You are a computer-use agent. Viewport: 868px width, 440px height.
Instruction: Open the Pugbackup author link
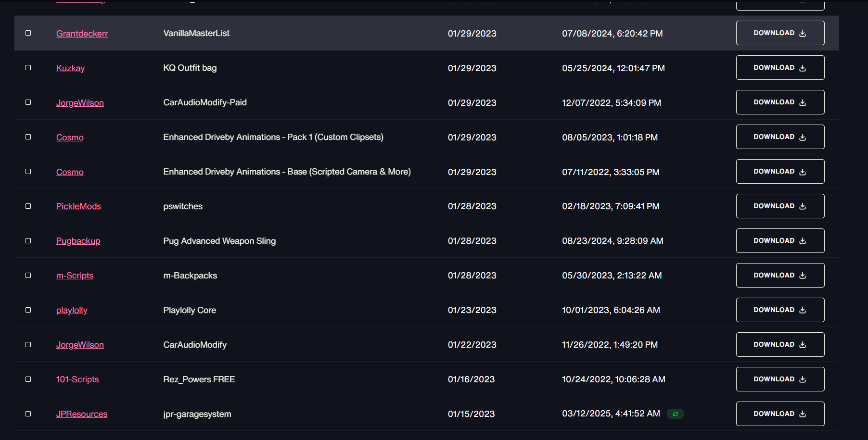(78, 241)
